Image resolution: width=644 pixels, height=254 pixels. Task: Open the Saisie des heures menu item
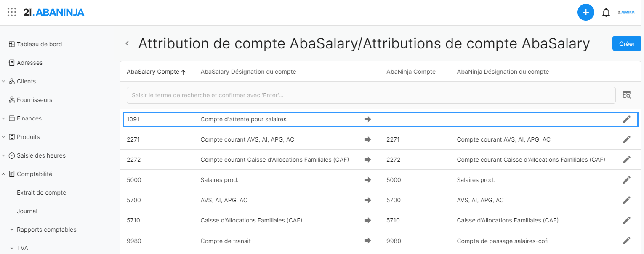41,155
